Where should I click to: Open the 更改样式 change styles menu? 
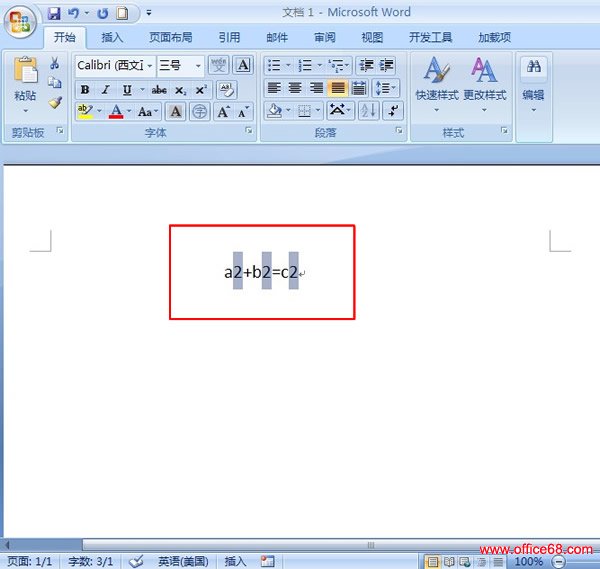484,85
